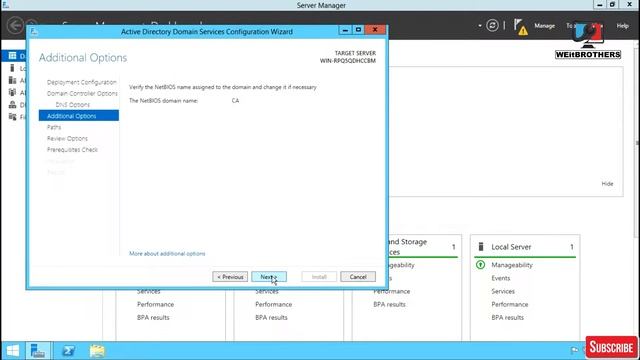Select AD DS icon in sidebar

pyautogui.click(x=12, y=92)
